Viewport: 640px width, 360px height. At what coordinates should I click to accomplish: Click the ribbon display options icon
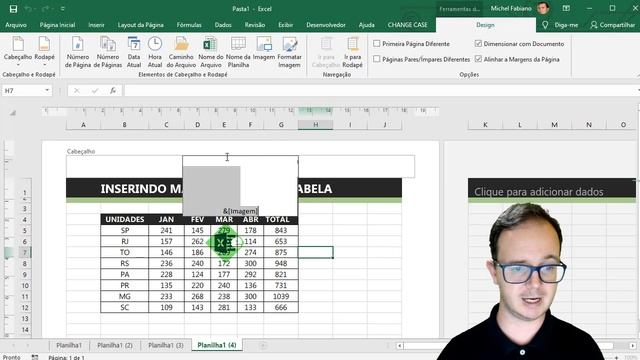pos(566,9)
